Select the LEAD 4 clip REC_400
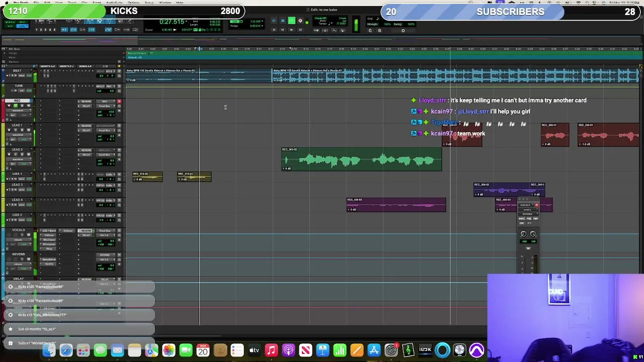644x362 pixels. (396, 205)
